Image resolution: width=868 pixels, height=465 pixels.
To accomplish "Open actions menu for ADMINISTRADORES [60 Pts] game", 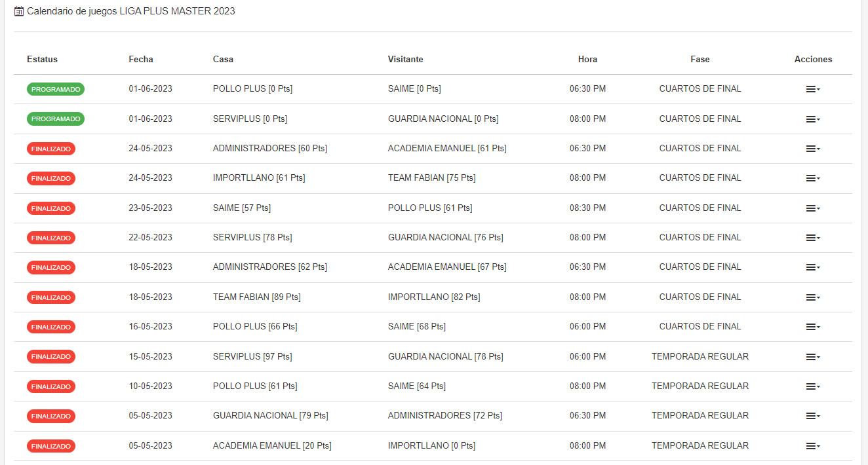I will click(813, 149).
